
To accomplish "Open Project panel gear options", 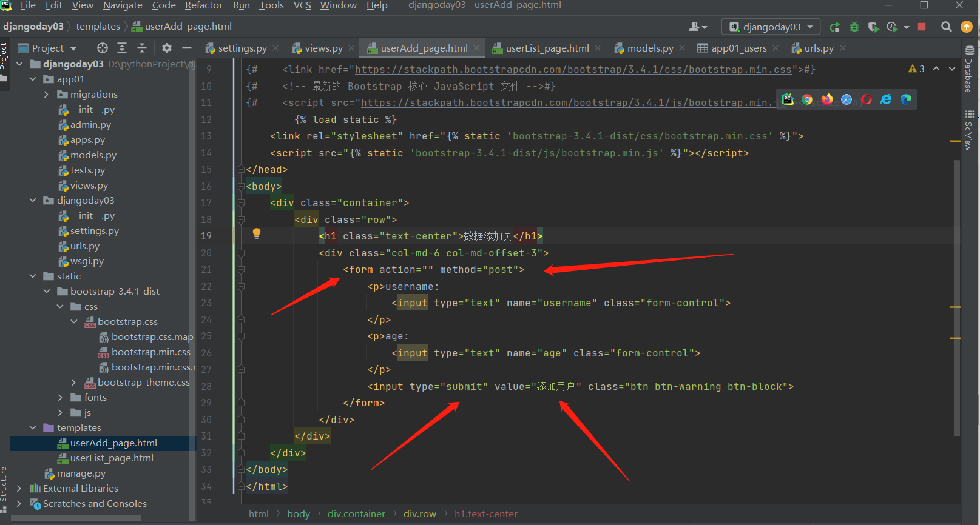I will tap(167, 48).
